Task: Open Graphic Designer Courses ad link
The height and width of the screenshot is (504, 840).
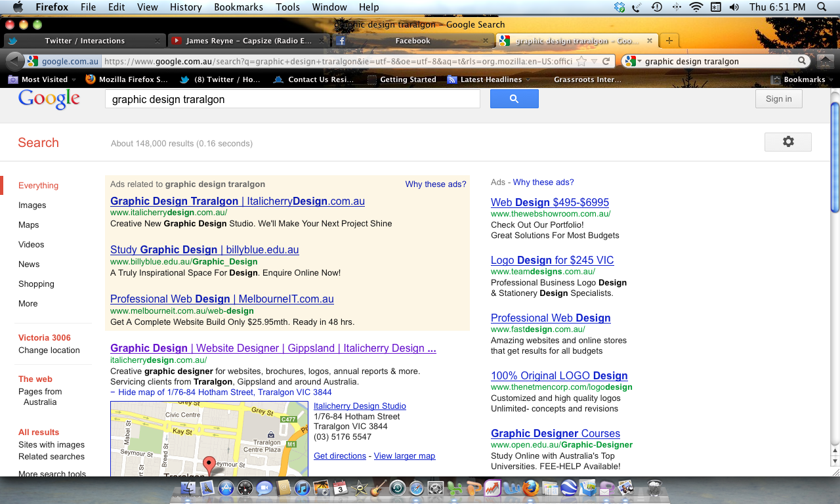Action: pos(555,434)
